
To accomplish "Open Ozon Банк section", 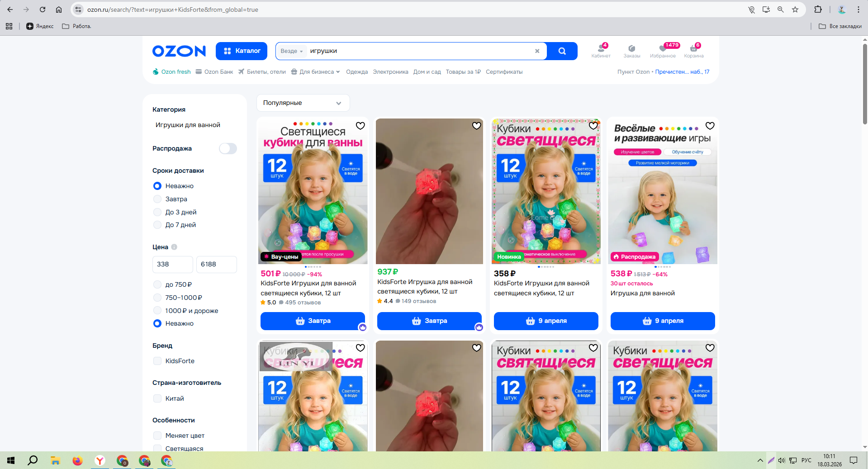I will [x=214, y=72].
